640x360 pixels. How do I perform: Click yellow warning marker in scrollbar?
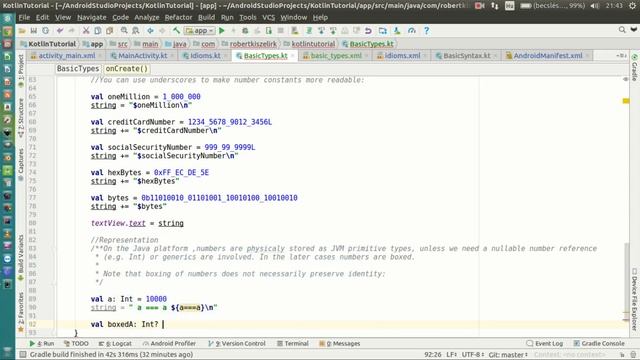point(626,100)
